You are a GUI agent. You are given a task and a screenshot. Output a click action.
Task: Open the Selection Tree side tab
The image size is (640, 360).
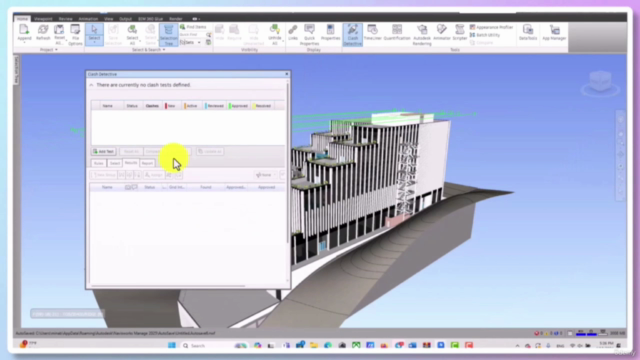click(x=16, y=70)
